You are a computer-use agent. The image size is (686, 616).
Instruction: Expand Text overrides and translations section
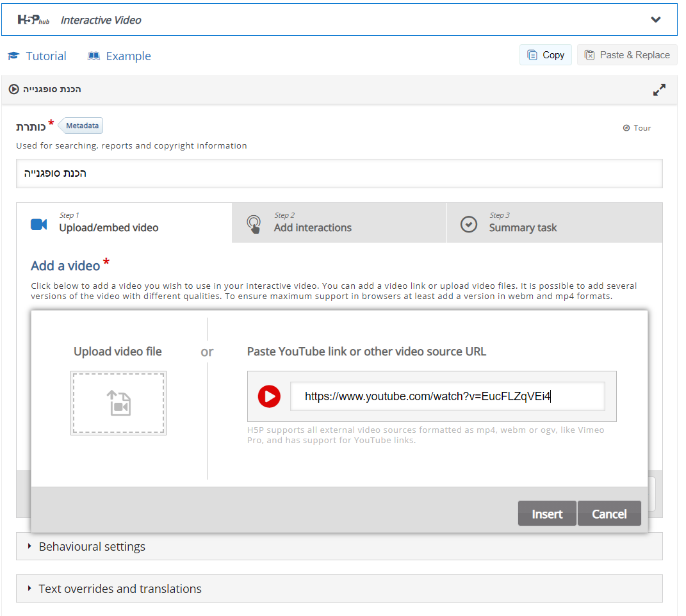[120, 589]
